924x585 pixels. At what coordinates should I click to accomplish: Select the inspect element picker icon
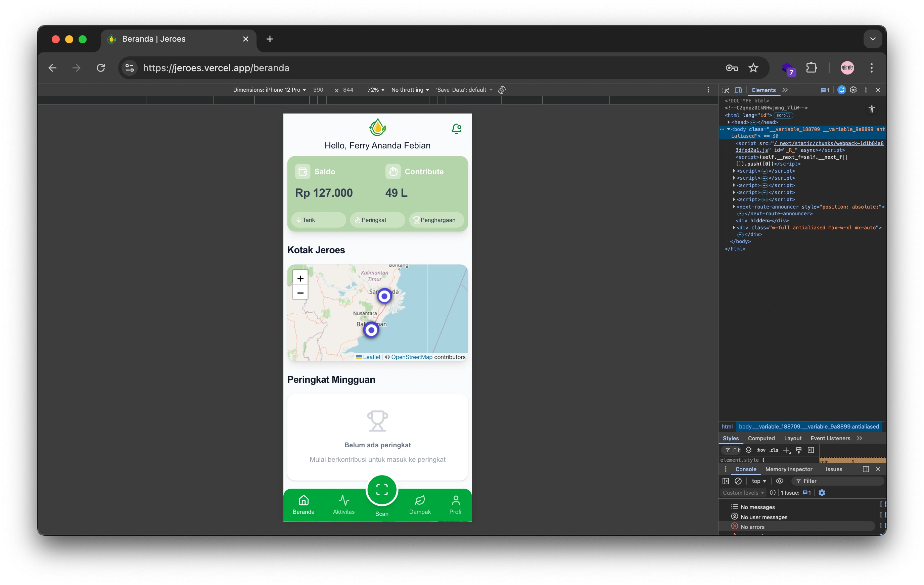(725, 90)
